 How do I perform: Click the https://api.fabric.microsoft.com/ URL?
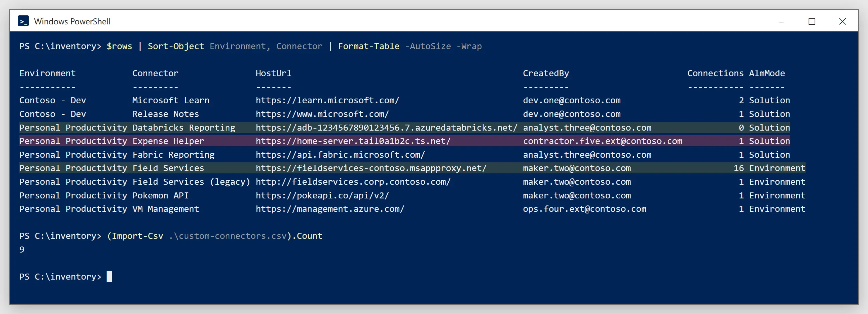click(340, 155)
